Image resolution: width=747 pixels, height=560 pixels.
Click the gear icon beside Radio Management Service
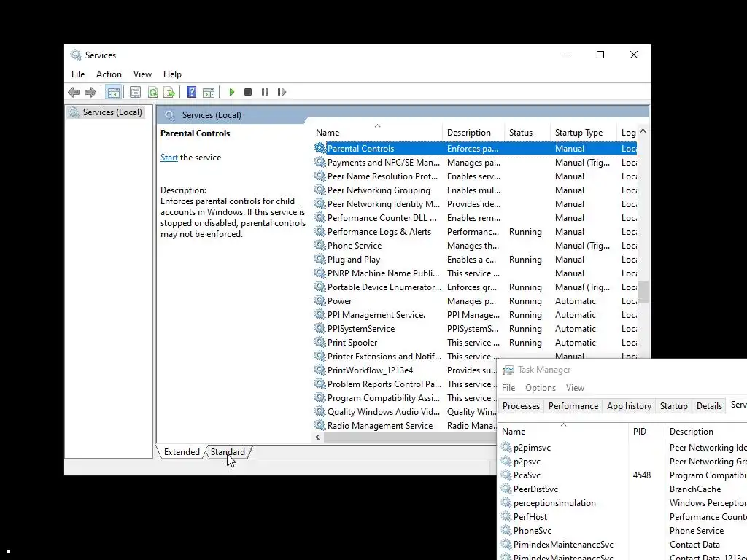pyautogui.click(x=320, y=425)
